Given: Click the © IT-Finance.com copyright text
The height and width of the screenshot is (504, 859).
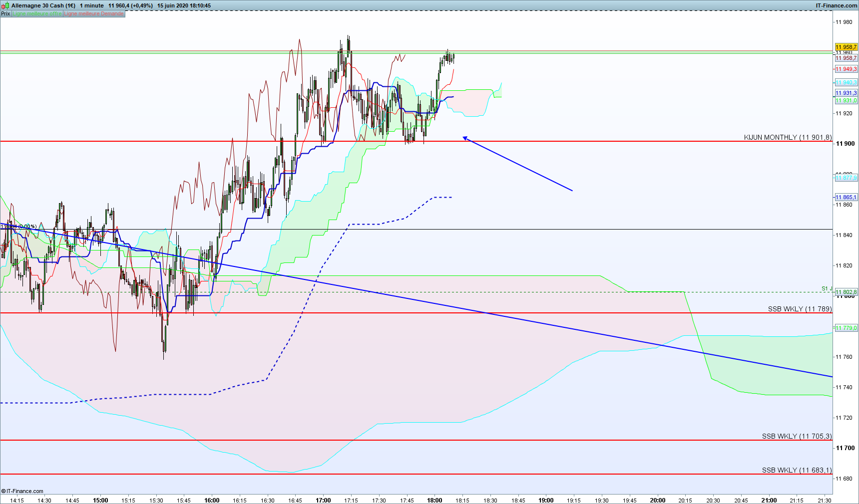Looking at the screenshot, I should pos(22,491).
